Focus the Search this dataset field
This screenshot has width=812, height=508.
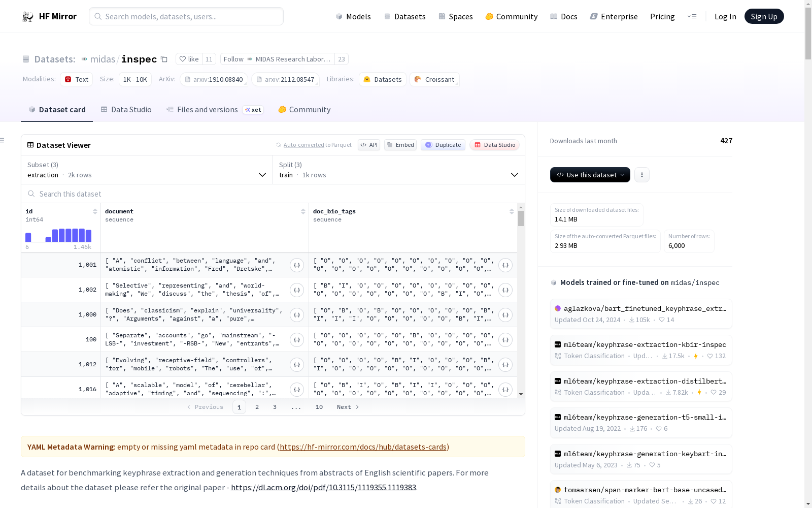click(273, 194)
